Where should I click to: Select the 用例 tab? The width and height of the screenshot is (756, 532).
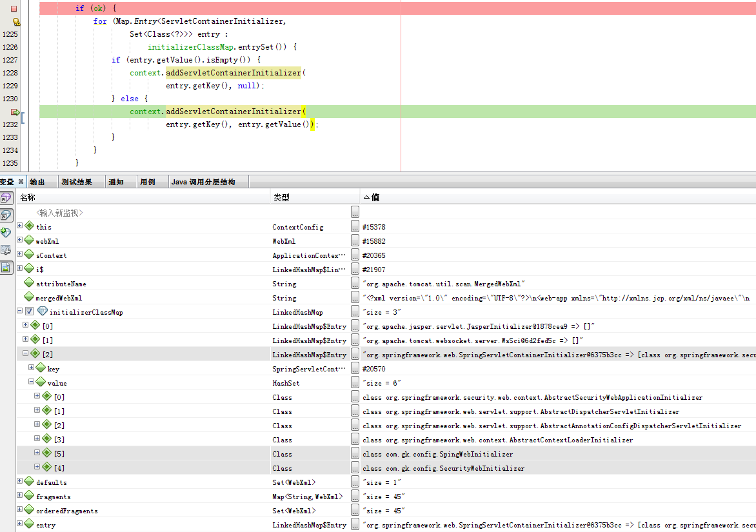tap(148, 182)
